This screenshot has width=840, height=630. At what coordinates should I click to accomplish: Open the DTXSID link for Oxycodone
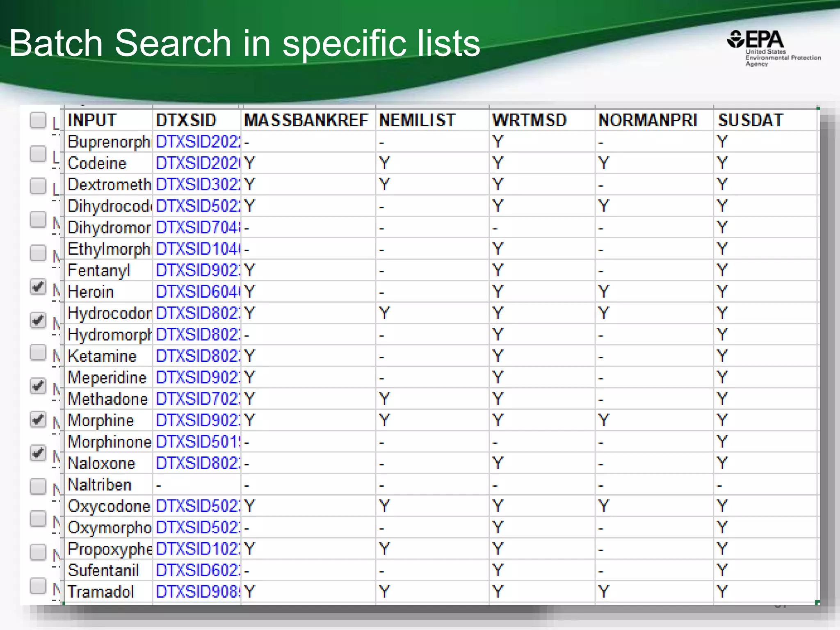pyautogui.click(x=198, y=506)
